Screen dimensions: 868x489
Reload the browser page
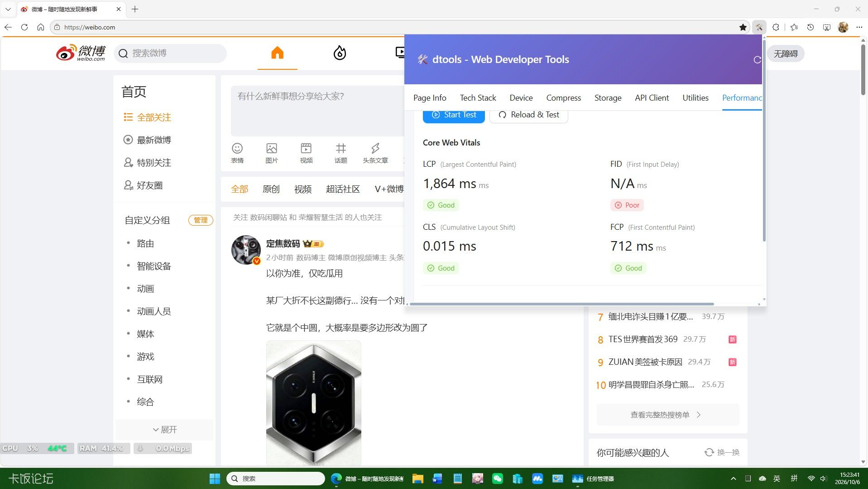click(24, 27)
